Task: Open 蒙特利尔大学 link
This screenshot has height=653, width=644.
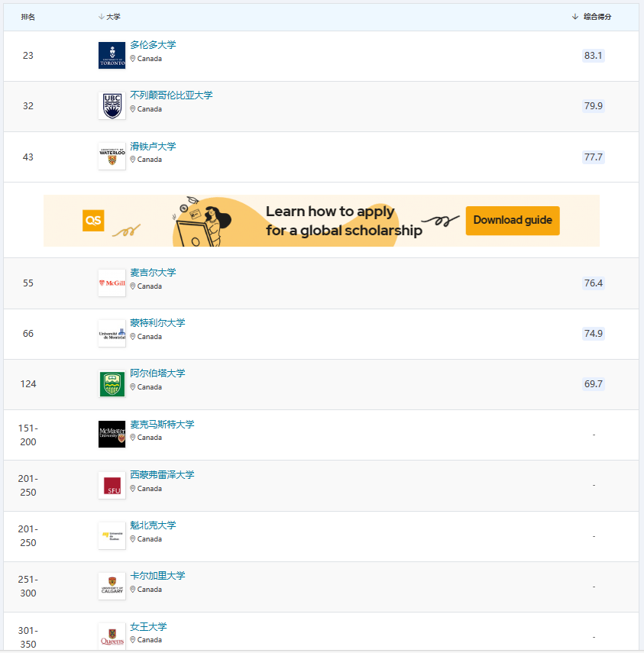Action: coord(157,323)
